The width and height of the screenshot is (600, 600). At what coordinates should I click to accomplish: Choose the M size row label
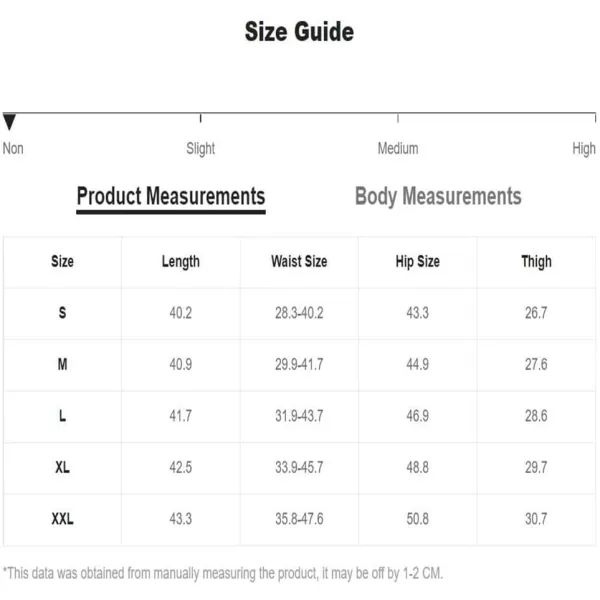pos(62,364)
